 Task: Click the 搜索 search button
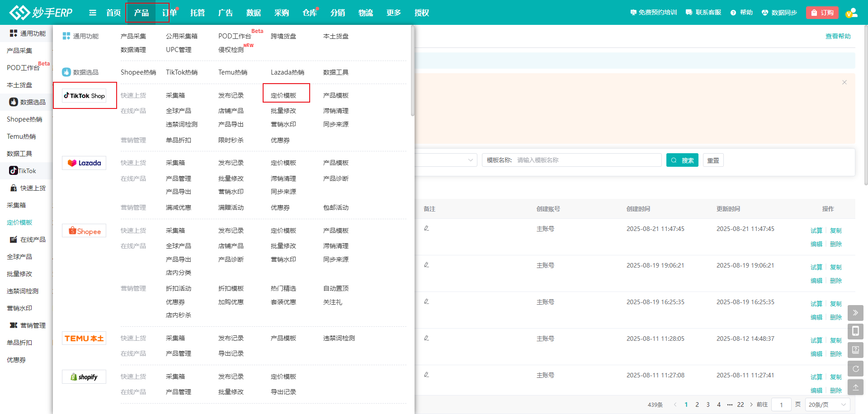(682, 160)
